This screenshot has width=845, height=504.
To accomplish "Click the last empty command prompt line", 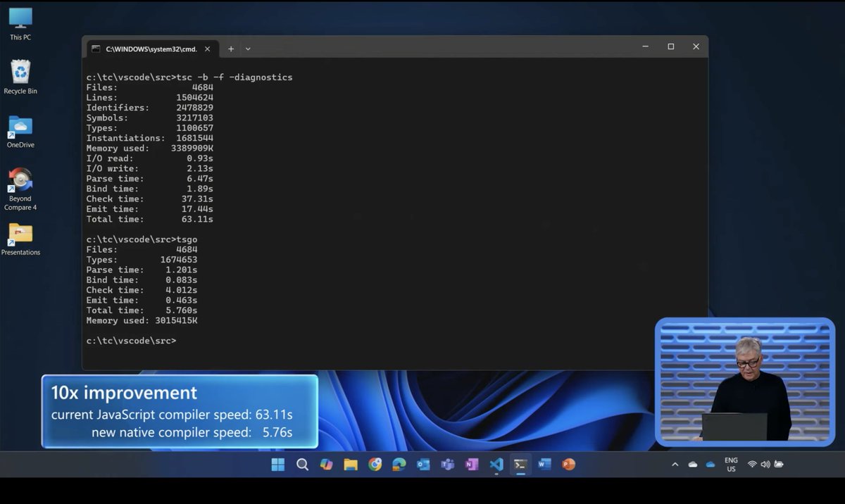I will tap(131, 341).
